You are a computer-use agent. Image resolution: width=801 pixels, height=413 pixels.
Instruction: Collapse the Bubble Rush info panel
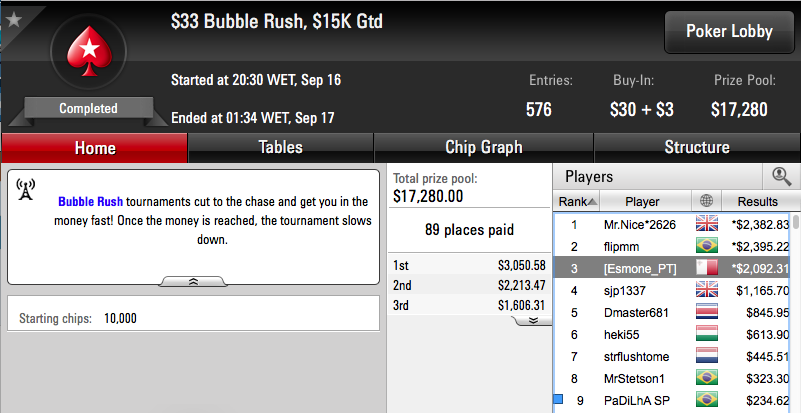193,282
